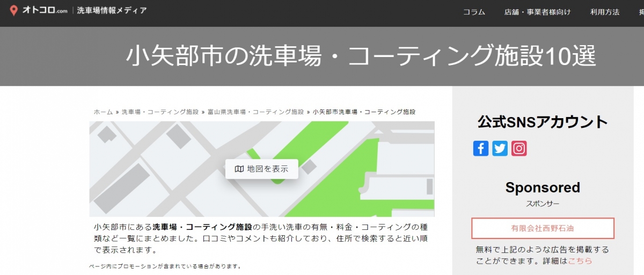The height and width of the screenshot is (275, 644).
Task: Click the 洗車場情報メディア header tagline
Action: tap(112, 11)
